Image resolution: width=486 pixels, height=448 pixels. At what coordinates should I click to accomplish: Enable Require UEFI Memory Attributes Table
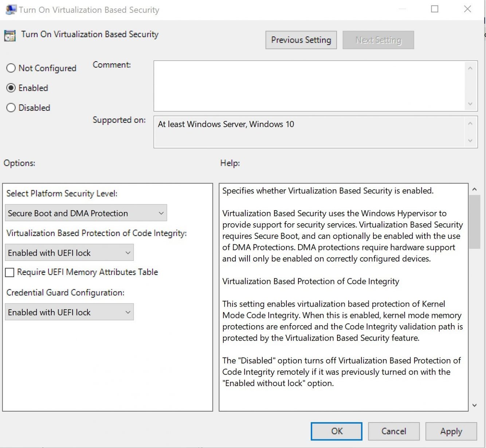tap(9, 272)
